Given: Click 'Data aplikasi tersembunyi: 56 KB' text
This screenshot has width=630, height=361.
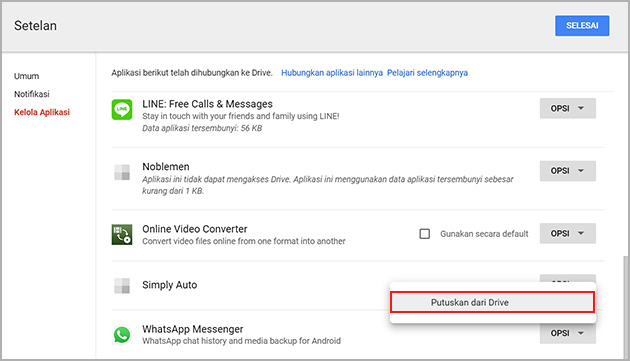Looking at the screenshot, I should 202,128.
